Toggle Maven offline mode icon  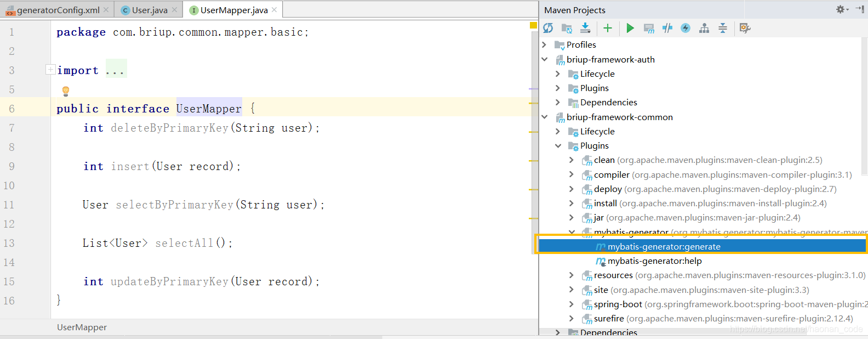(667, 28)
